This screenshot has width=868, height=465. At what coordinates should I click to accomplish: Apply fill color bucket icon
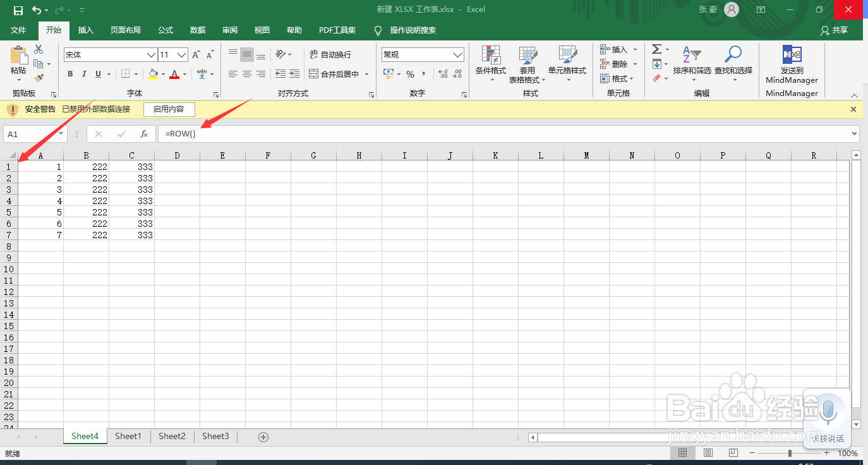coord(153,74)
